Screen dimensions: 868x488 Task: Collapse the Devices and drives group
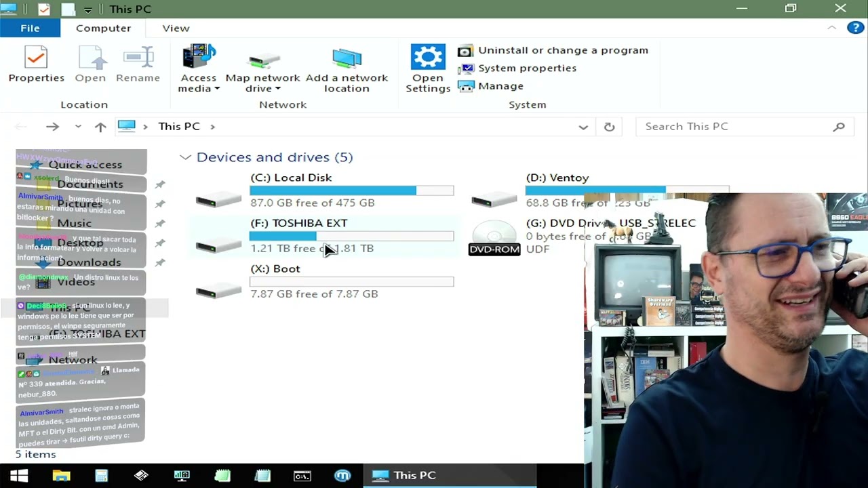click(185, 157)
